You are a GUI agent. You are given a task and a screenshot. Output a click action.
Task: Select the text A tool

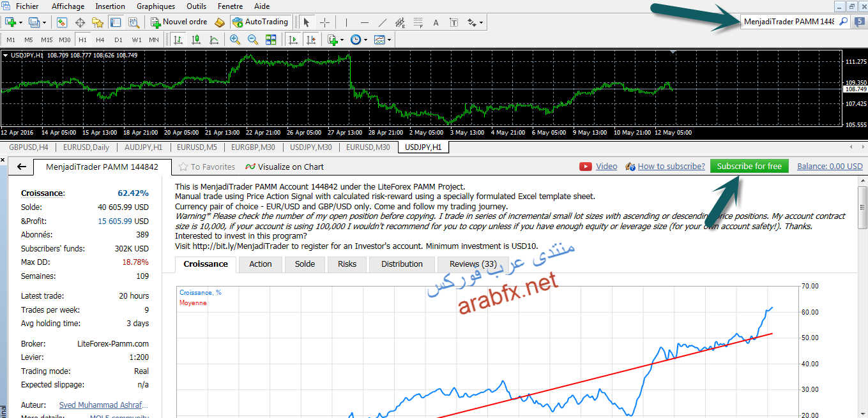[x=436, y=22]
